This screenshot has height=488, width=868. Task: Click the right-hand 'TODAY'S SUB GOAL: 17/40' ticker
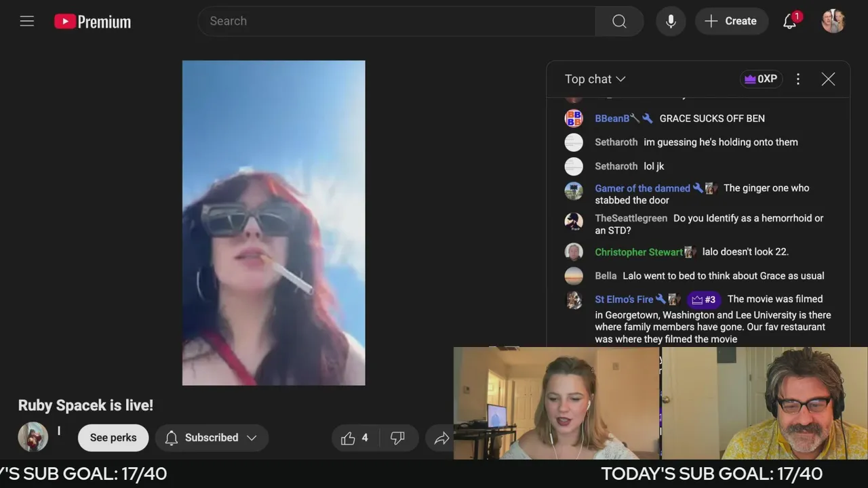(711, 474)
